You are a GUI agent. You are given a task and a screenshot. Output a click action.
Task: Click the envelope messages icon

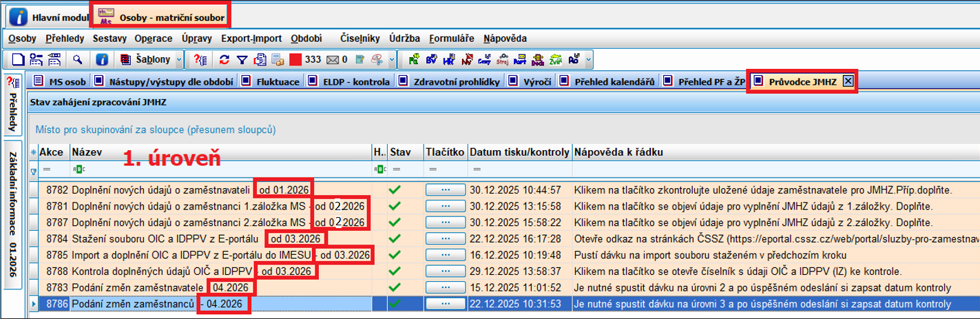click(x=333, y=60)
